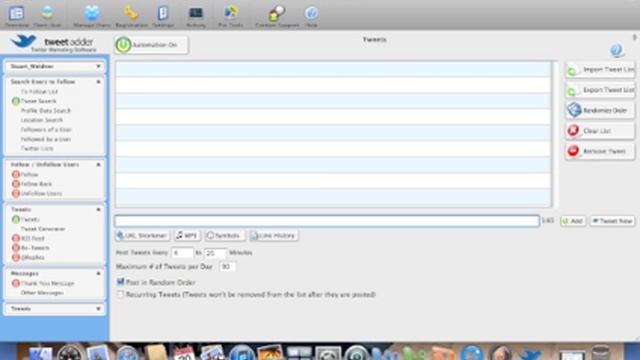Click the green Automation On power icon

123,45
